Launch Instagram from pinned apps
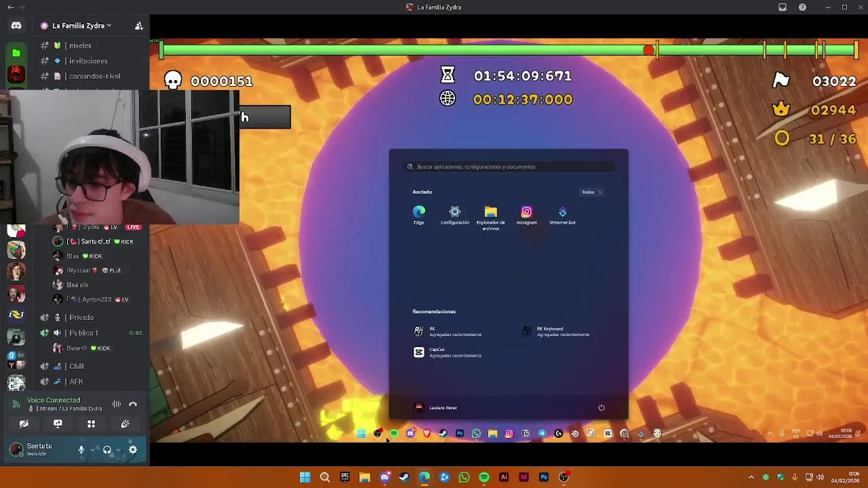The height and width of the screenshot is (488, 868). point(527,216)
